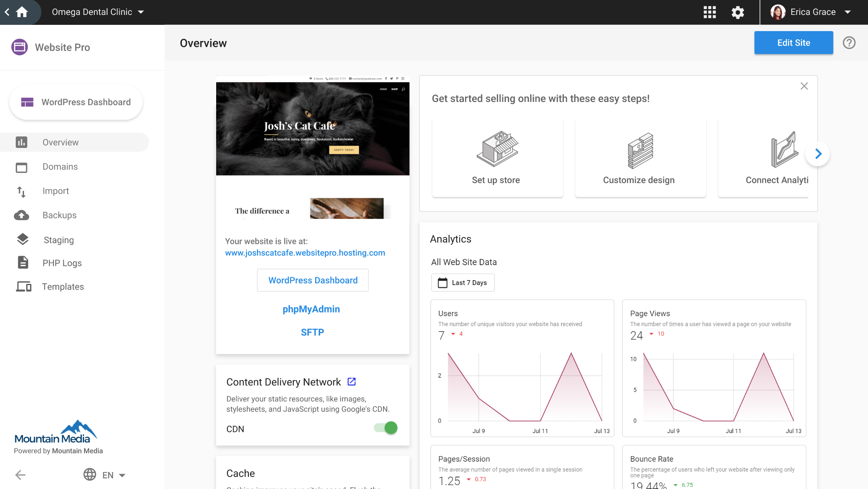This screenshot has height=489, width=868.
Task: Open the Last 7 Days date picker
Action: point(463,283)
